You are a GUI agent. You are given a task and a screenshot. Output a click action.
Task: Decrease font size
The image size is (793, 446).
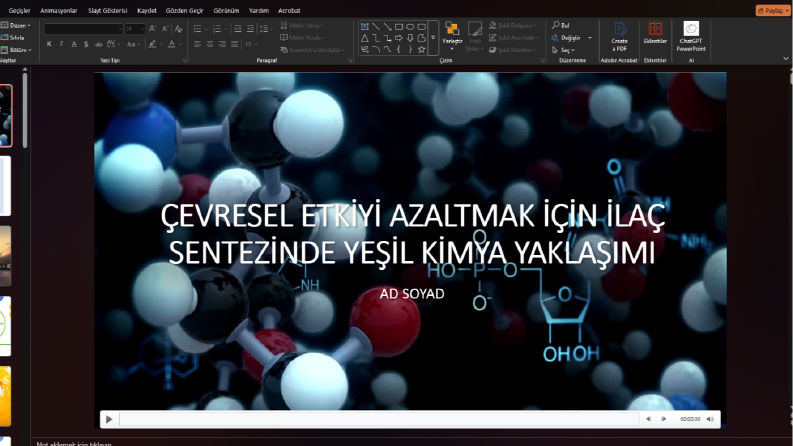click(x=165, y=29)
